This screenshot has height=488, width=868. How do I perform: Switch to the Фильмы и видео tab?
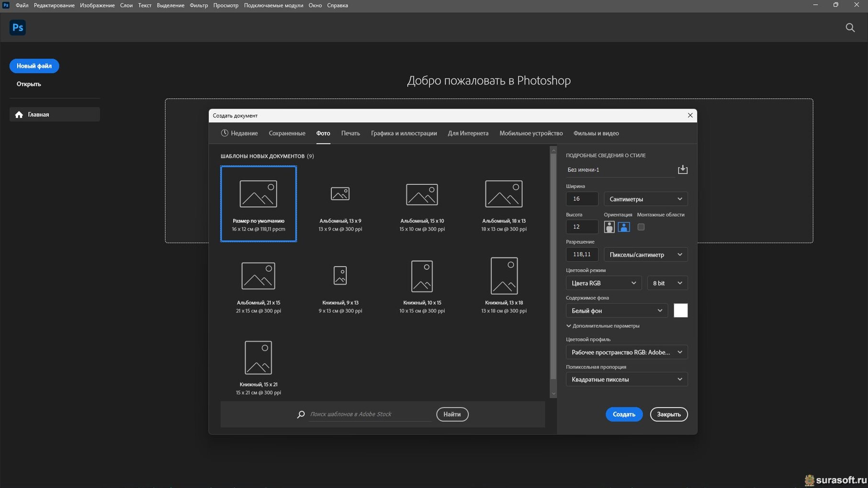596,133
